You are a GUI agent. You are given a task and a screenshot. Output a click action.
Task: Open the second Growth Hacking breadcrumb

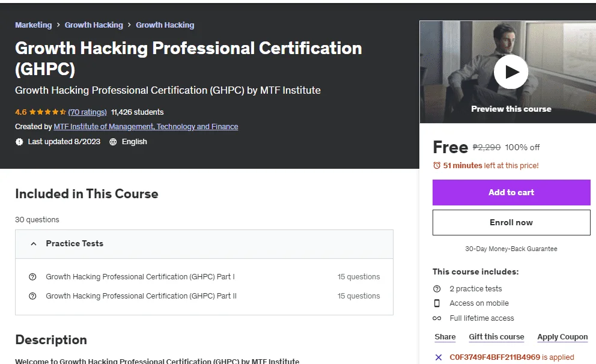click(165, 25)
